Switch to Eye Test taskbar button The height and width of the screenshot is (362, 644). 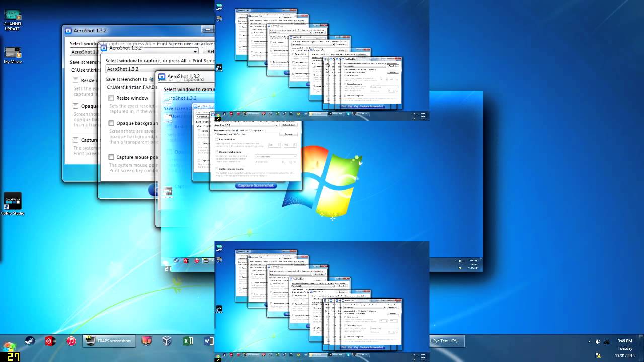tap(447, 341)
